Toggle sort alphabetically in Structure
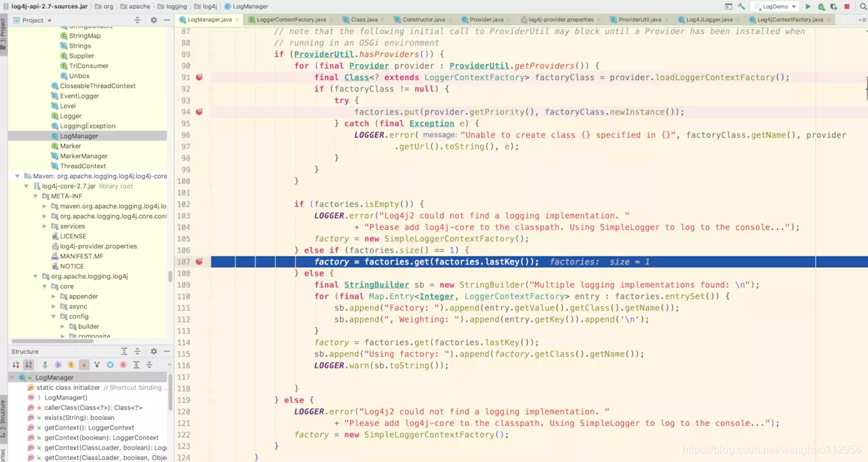The height and width of the screenshot is (462, 868). 28,365
